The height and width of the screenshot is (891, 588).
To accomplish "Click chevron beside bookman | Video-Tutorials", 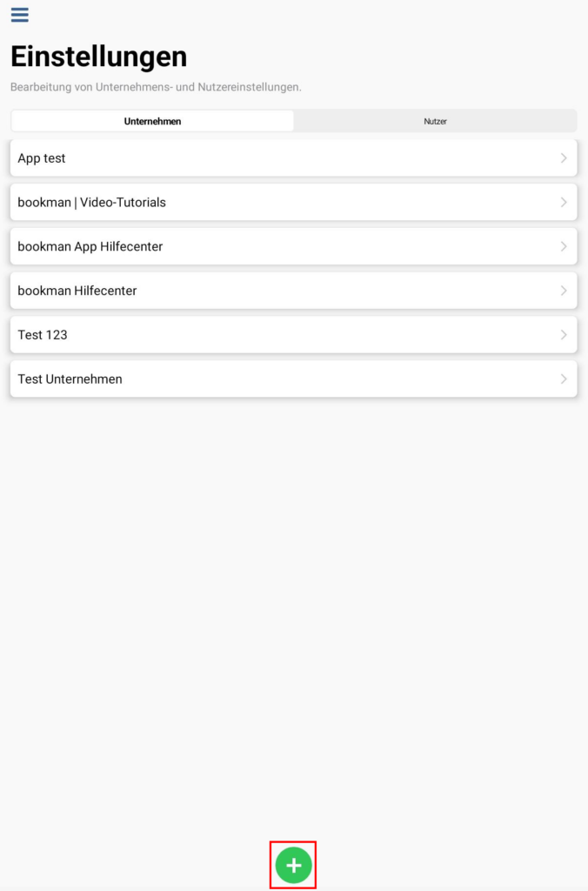I will (564, 202).
